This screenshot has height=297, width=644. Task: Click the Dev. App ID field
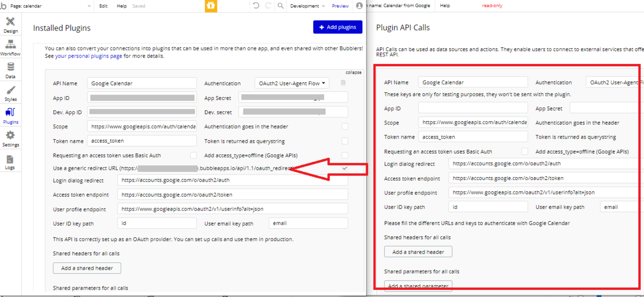(x=142, y=112)
